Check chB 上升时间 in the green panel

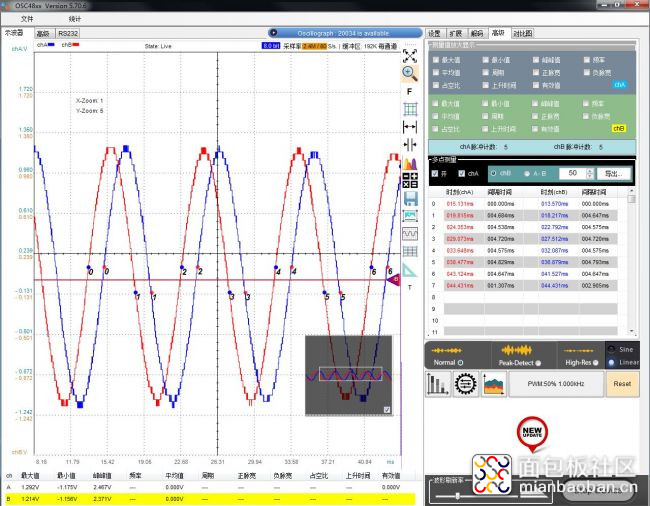pyautogui.click(x=485, y=129)
